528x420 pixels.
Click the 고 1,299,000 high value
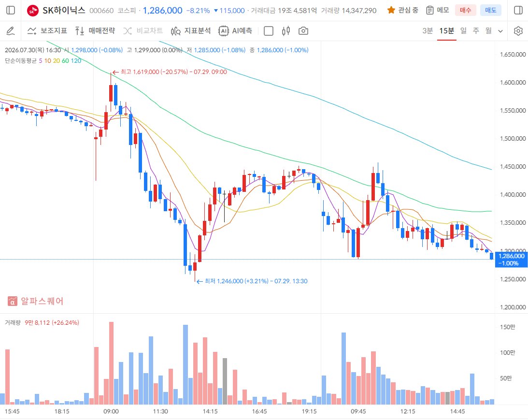pyautogui.click(x=154, y=50)
